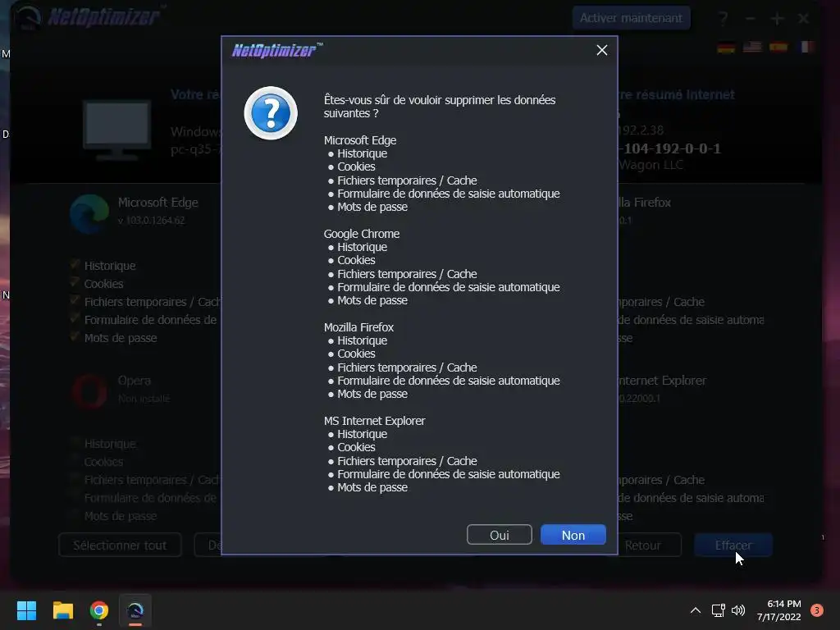Click the computer monitor summary icon

pos(116,130)
